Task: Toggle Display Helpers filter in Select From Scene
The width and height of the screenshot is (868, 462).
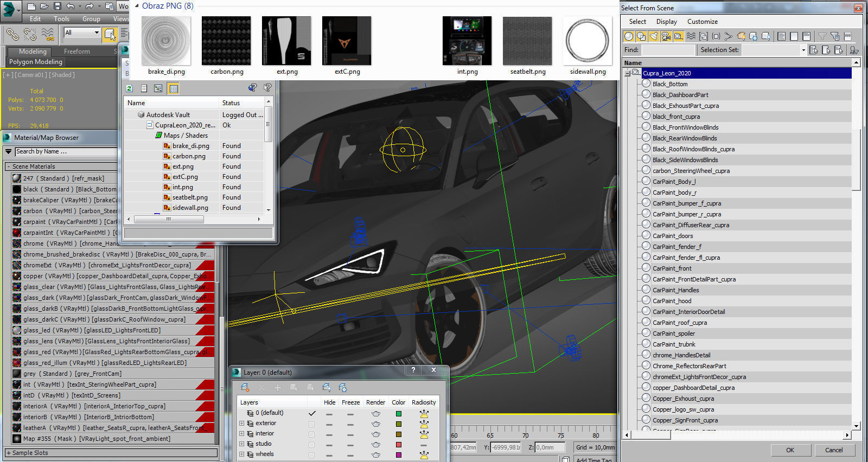Action: [679, 36]
